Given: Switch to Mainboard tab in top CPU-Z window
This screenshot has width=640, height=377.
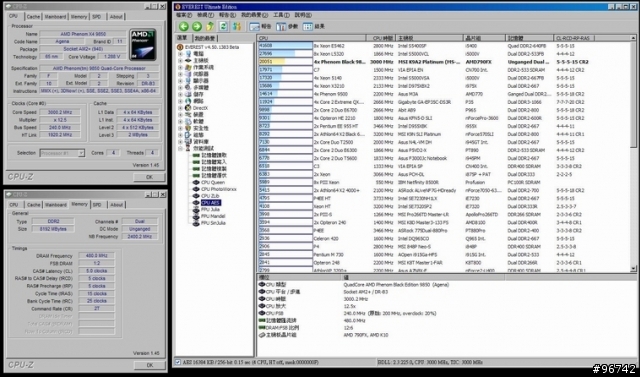Looking at the screenshot, I should (x=56, y=17).
